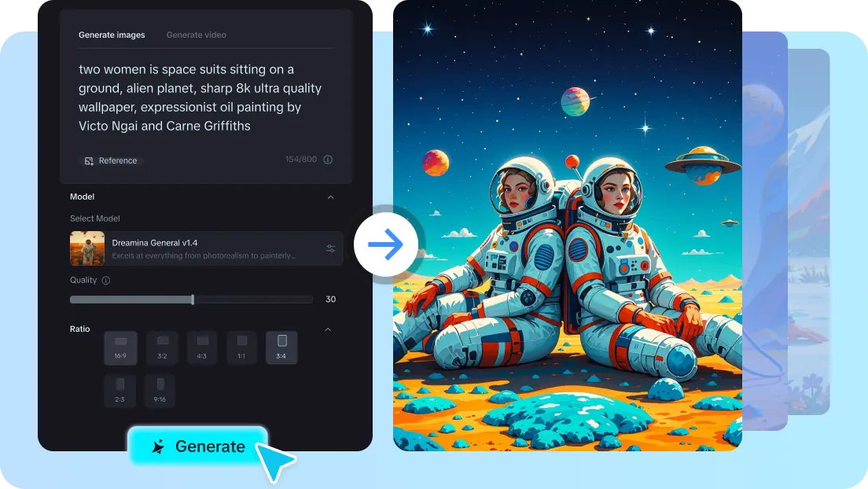Select the 16:9 ratio option
868x489 pixels.
120,347
